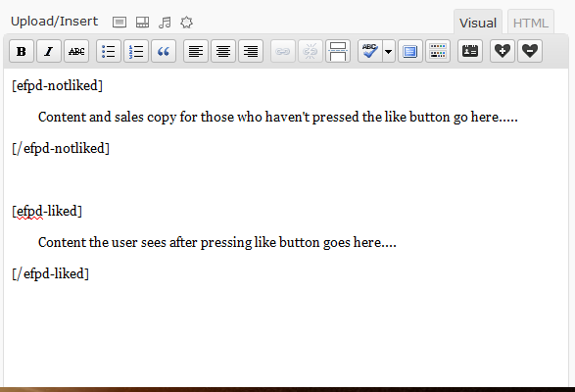Insert a numbered list
The height and width of the screenshot is (392, 575).
136,51
